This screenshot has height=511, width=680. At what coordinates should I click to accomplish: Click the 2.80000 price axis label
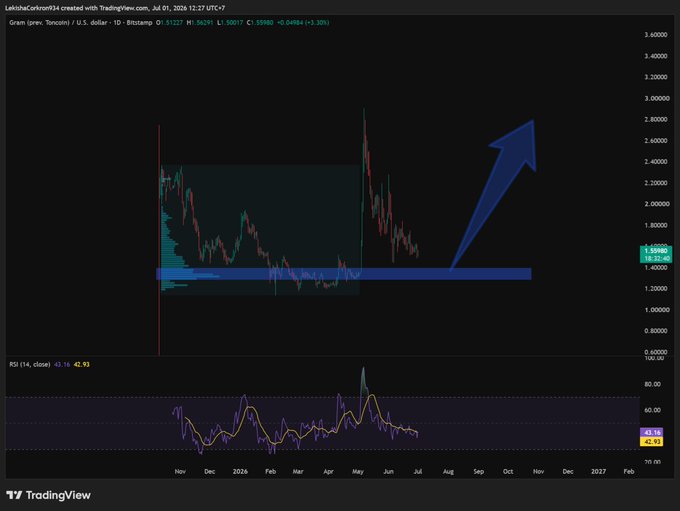click(656, 119)
